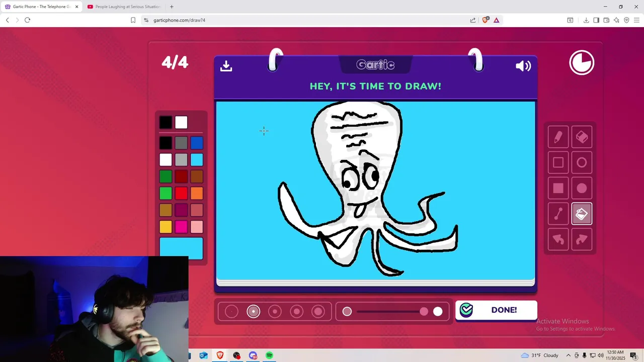644x362 pixels.
Task: Select the largest brush thickness option
Action: pyautogui.click(x=318, y=312)
